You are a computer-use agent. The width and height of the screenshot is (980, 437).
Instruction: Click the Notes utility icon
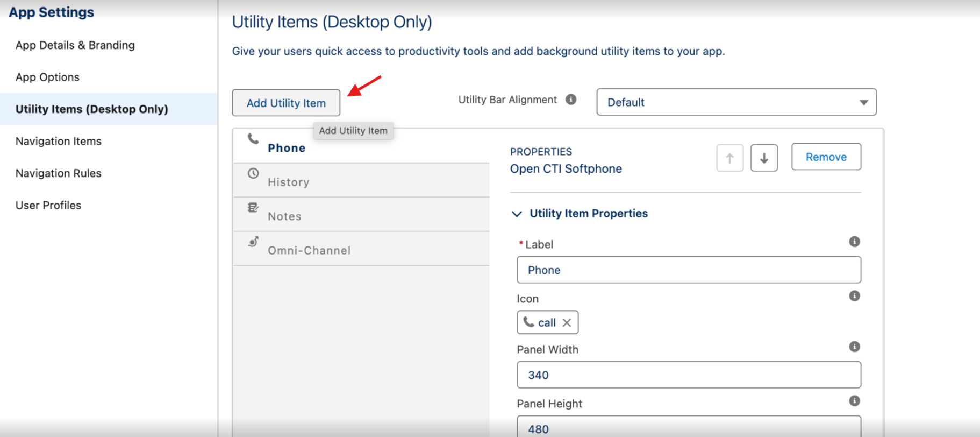point(253,208)
